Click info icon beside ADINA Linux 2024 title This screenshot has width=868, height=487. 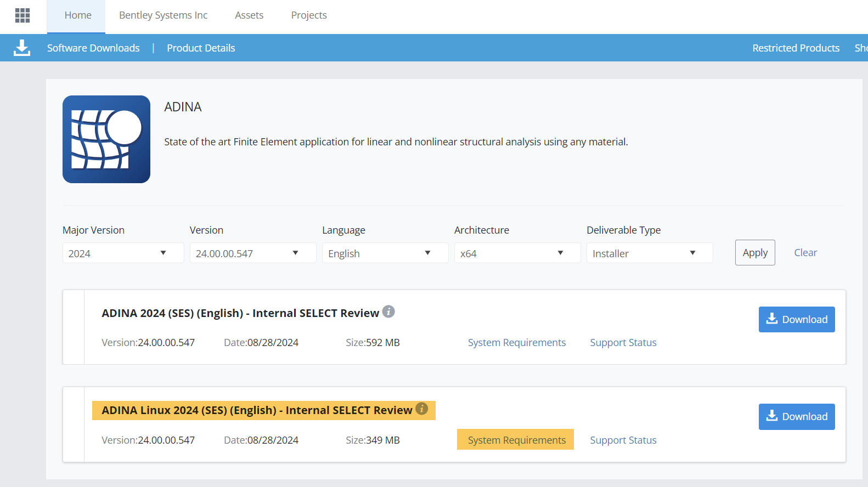coord(421,409)
